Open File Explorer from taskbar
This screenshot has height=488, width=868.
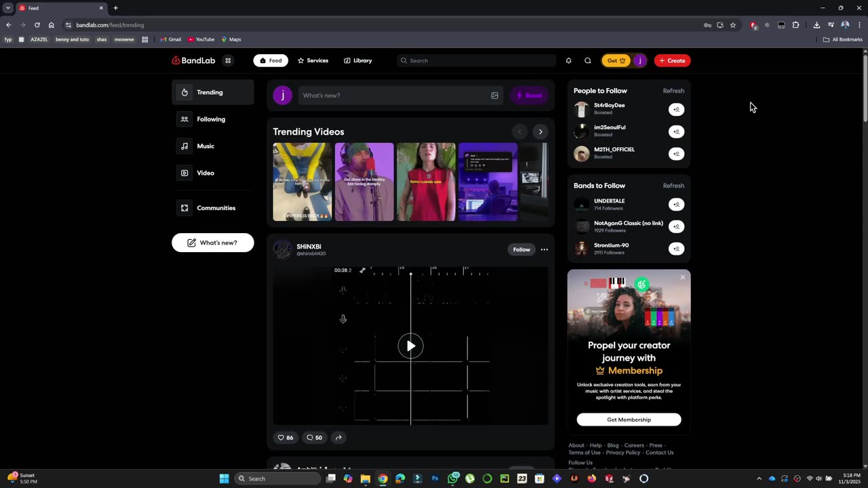coord(366,479)
